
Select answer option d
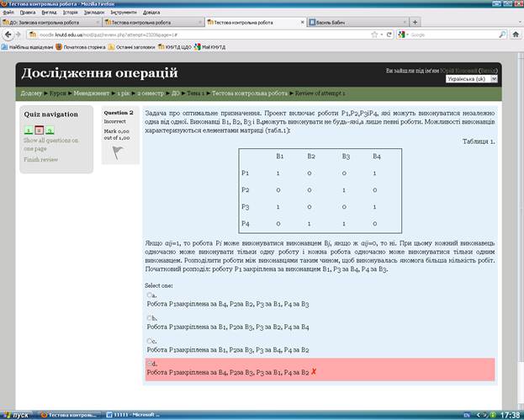click(x=149, y=364)
